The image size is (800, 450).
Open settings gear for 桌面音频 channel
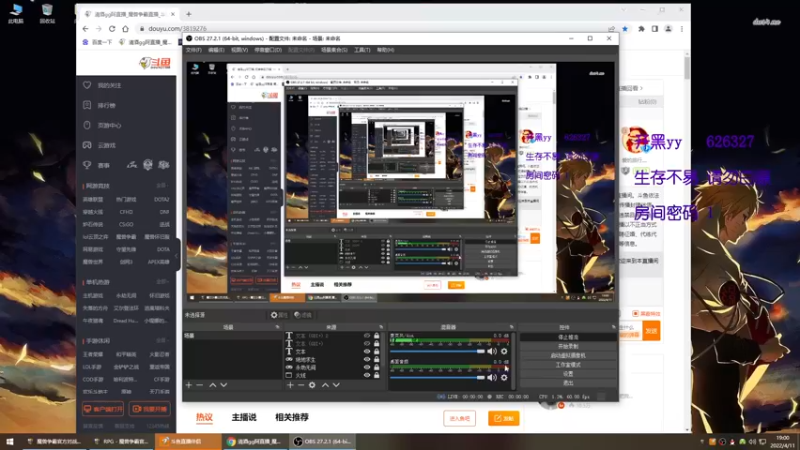click(504, 378)
